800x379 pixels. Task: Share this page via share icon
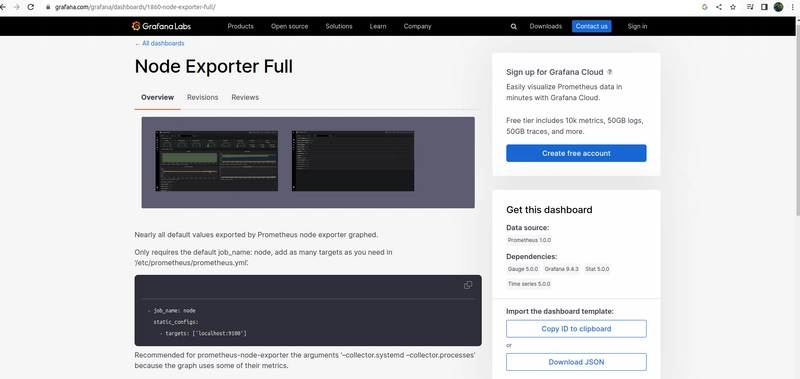719,7
